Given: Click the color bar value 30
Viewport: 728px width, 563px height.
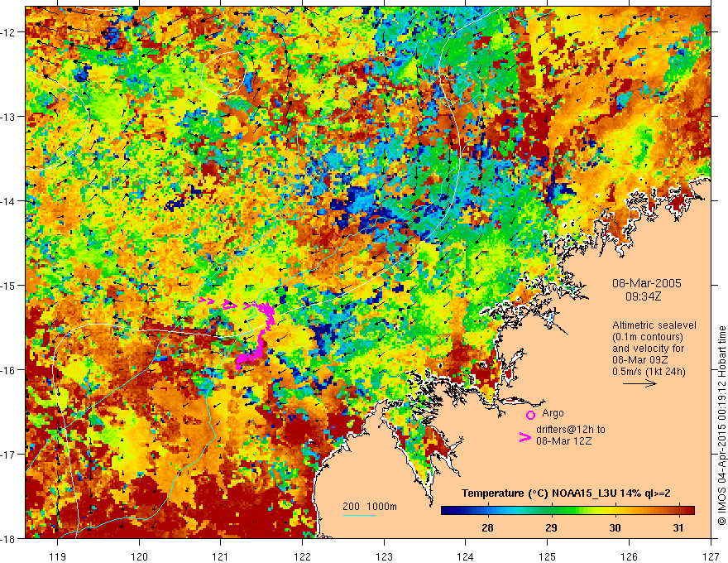Looking at the screenshot, I should coord(615,528).
